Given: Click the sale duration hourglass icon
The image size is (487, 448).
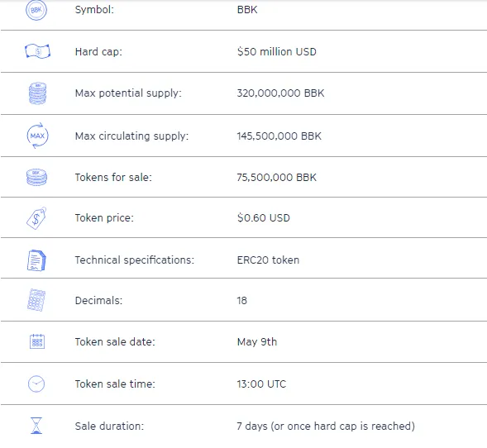Looking at the screenshot, I should pos(36,426).
